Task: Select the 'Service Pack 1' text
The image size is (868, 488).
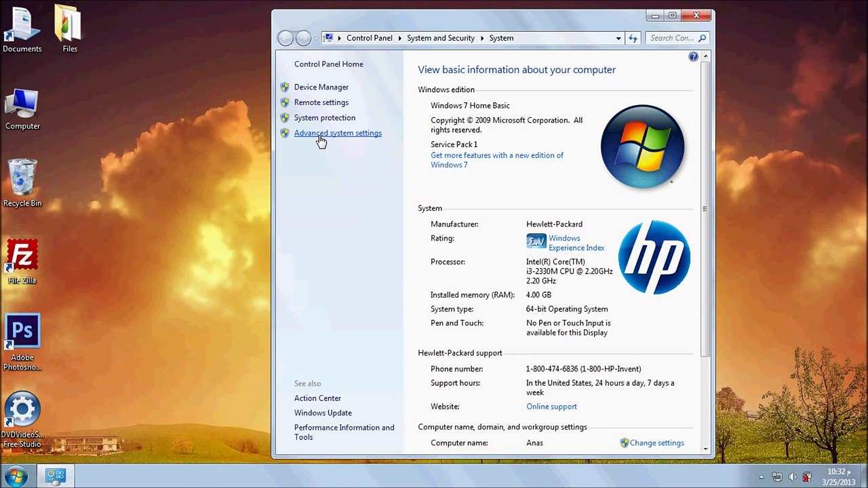Action: [454, 144]
